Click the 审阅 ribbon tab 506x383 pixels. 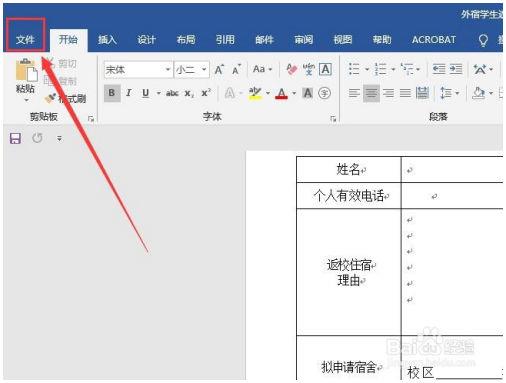(303, 40)
